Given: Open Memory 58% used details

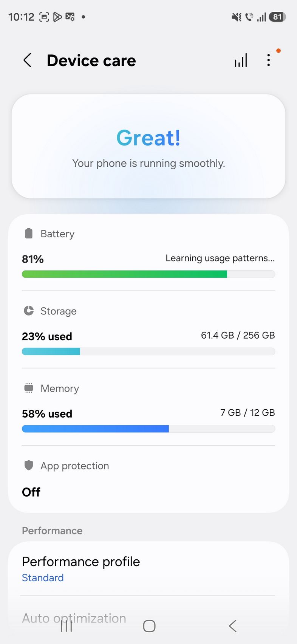Looking at the screenshot, I should point(47,414).
